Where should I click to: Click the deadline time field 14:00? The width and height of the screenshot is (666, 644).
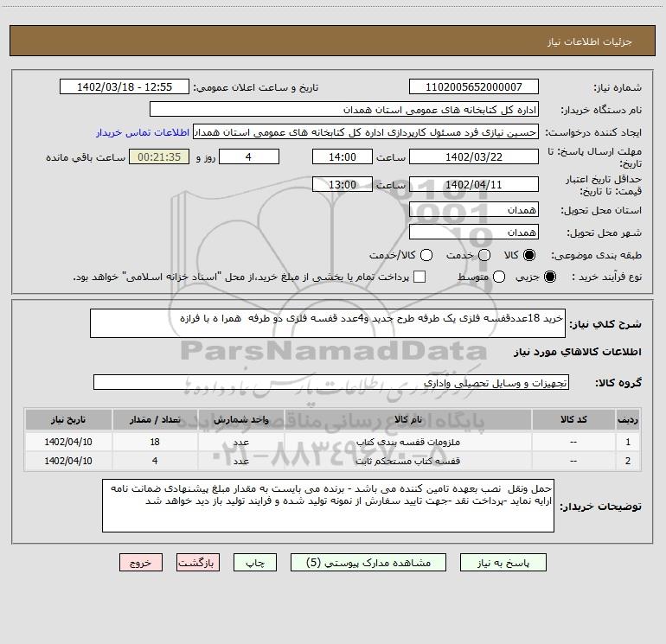343,156
